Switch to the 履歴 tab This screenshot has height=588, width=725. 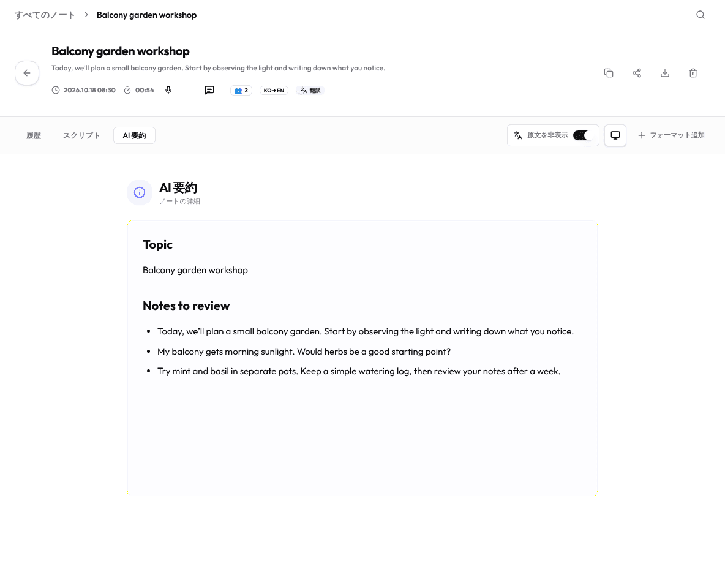34,135
